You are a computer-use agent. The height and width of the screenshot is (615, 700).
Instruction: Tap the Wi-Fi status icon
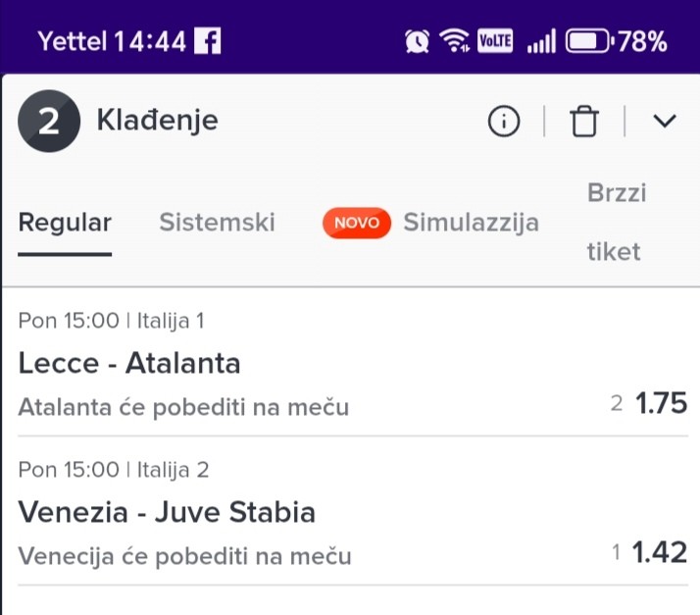click(x=454, y=41)
